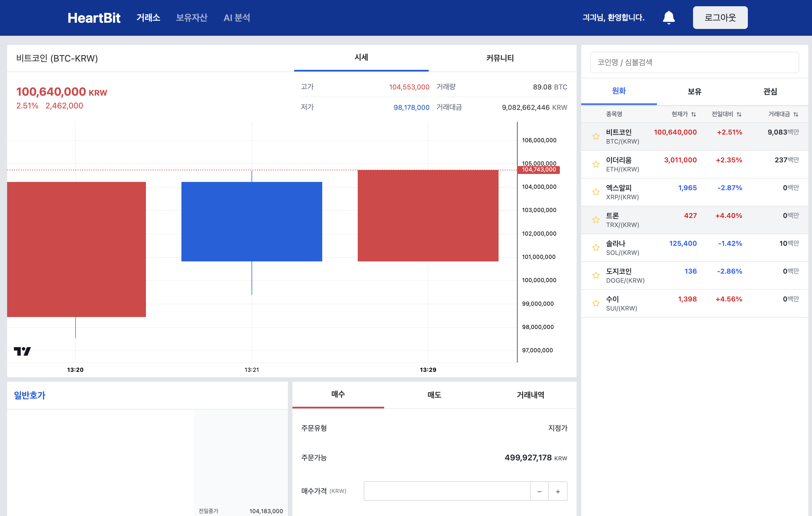Image resolution: width=812 pixels, height=516 pixels.
Task: Click the notification bell icon
Action: (x=668, y=18)
